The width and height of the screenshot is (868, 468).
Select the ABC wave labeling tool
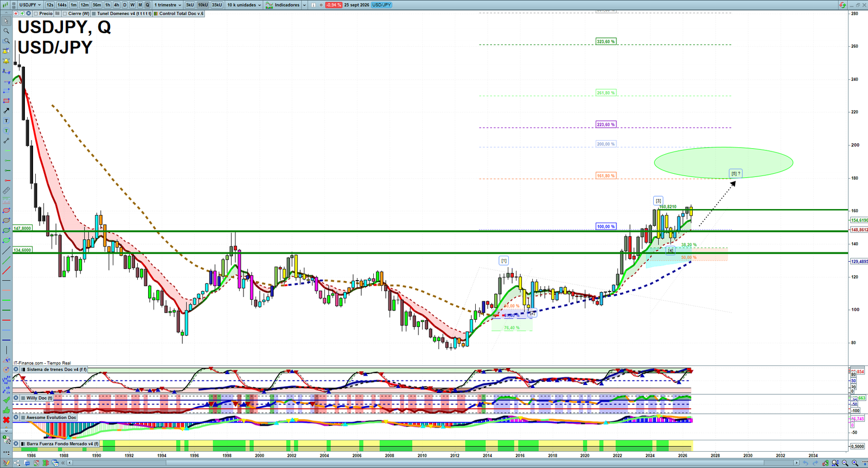pyautogui.click(x=7, y=390)
